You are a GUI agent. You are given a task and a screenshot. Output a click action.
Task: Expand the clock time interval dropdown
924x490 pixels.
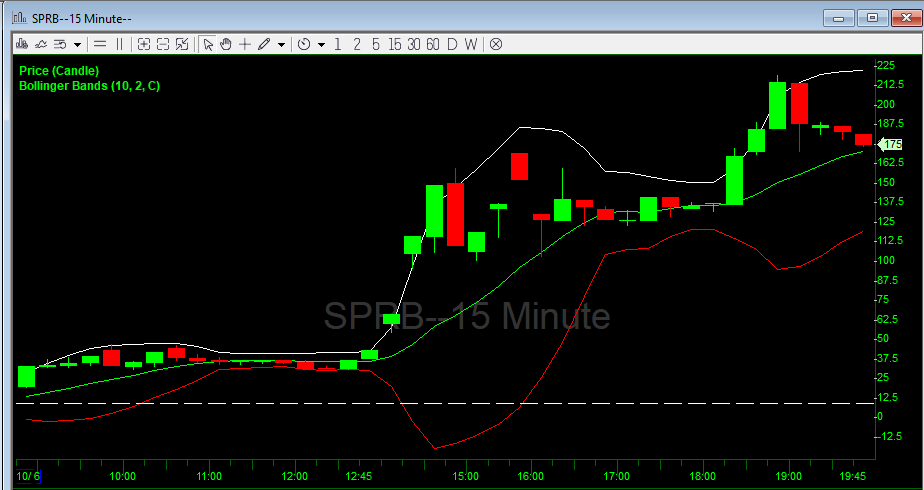point(321,44)
